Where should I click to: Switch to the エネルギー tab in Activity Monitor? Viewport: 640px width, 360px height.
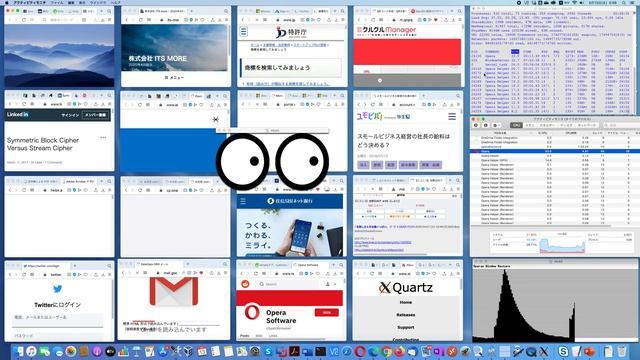tap(547, 125)
